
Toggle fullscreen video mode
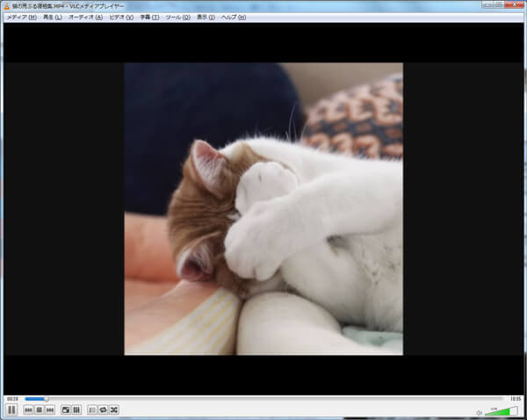[x=66, y=409]
